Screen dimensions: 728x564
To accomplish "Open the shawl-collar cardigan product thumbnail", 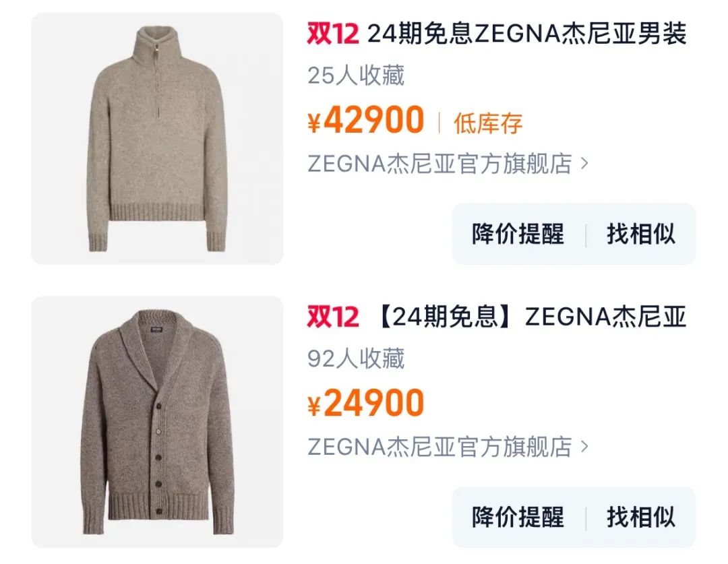I will [x=157, y=422].
